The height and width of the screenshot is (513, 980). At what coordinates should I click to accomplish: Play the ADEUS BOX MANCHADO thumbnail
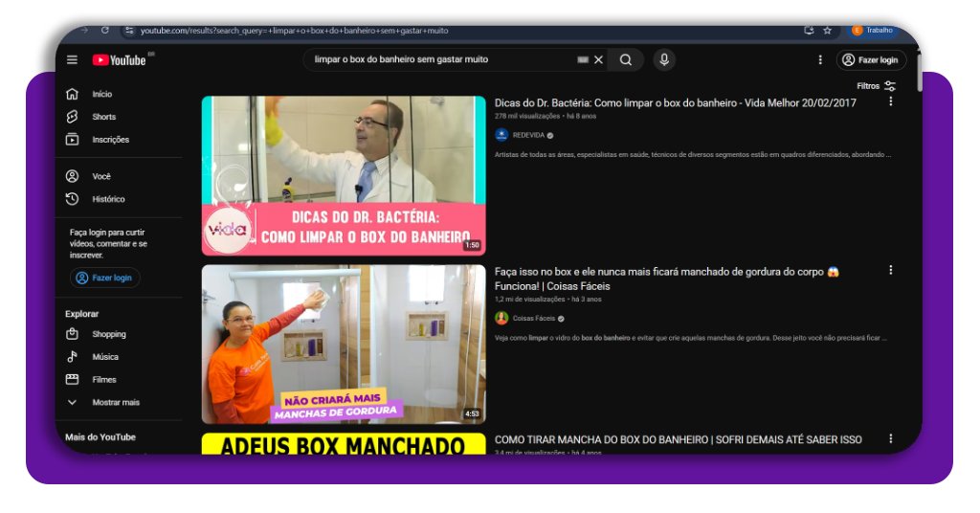click(x=344, y=444)
